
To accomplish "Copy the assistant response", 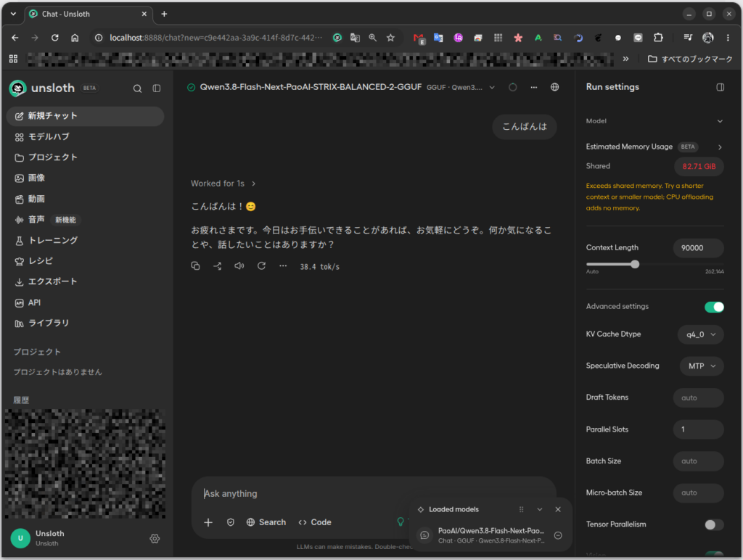I will coord(195,265).
